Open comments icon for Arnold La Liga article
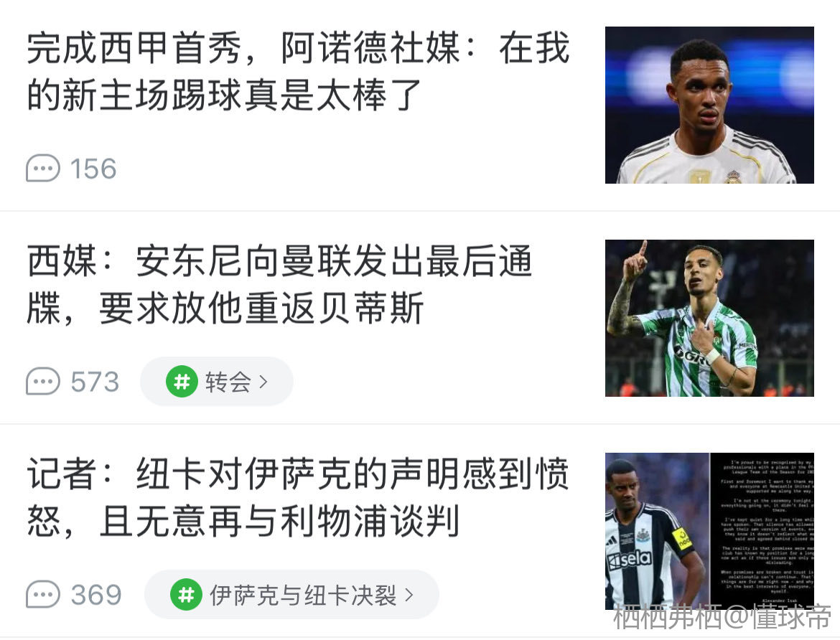Screen dimensions: 840x640 (43, 168)
